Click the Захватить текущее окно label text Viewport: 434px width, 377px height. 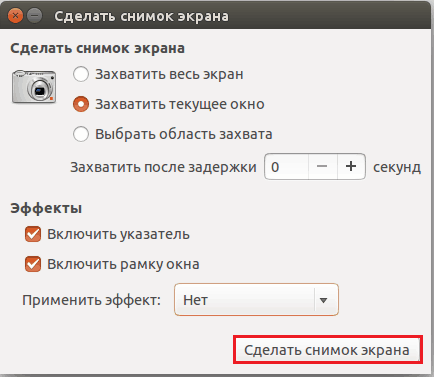tap(180, 104)
